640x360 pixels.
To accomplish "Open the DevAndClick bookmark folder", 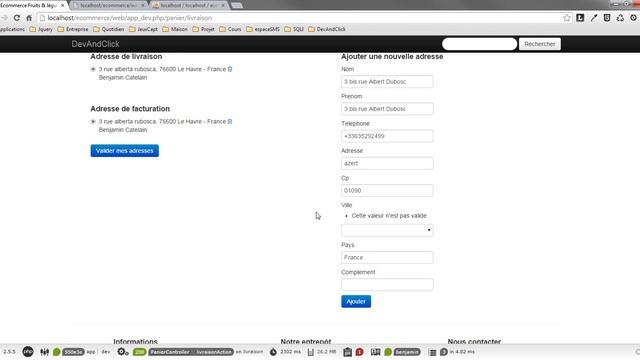I will tap(327, 29).
